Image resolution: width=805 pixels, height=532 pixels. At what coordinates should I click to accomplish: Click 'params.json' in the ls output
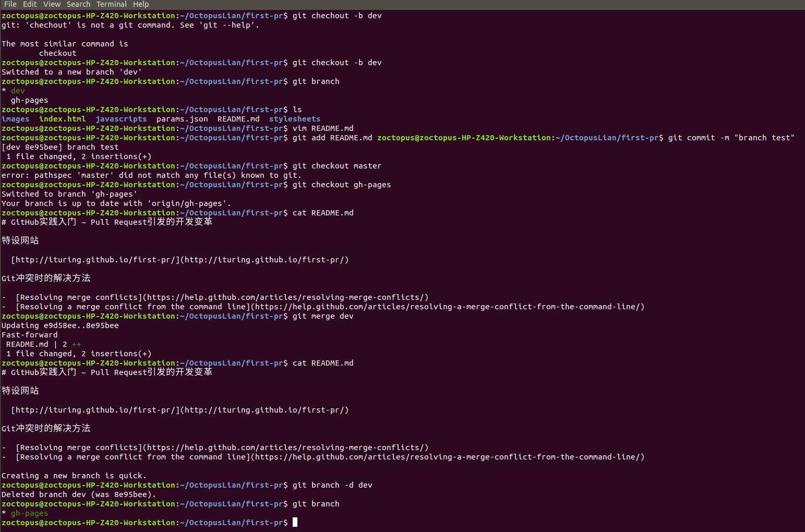tap(182, 119)
